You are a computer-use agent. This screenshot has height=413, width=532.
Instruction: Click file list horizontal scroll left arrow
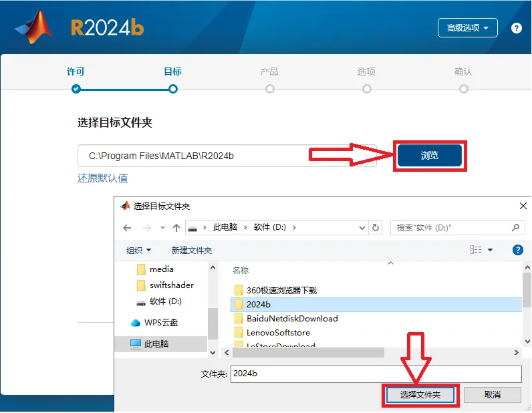click(227, 353)
